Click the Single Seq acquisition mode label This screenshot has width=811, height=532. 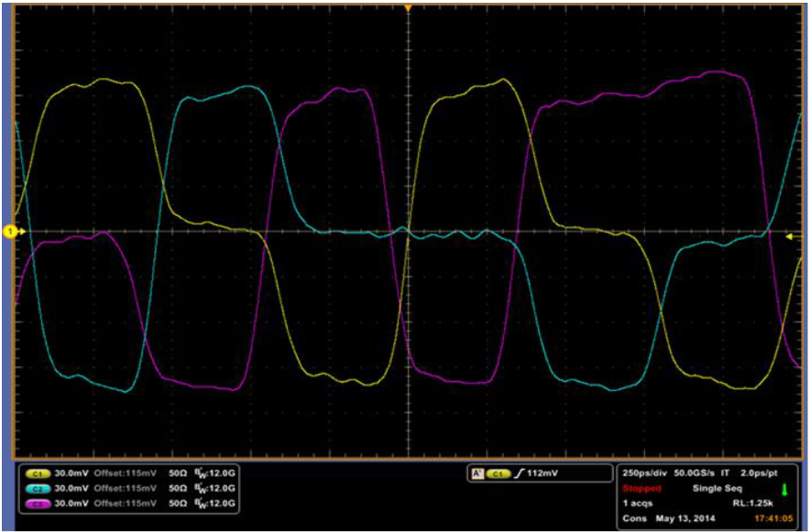point(718,489)
